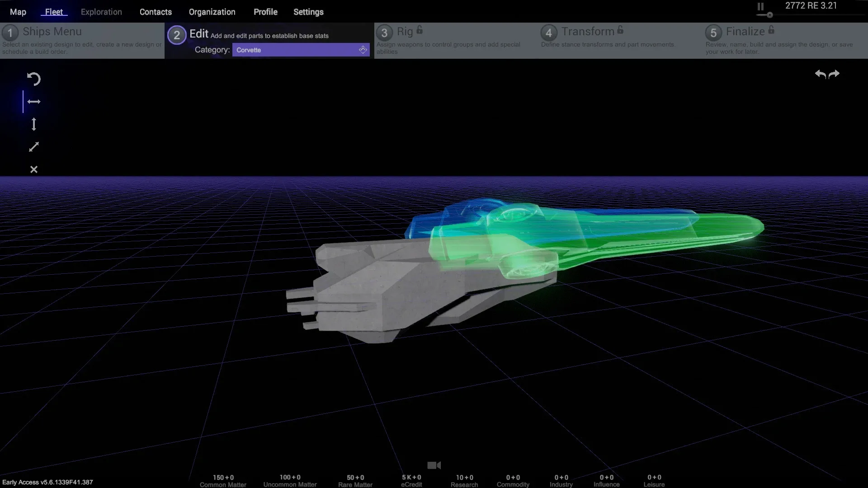Go to step 3 Rig
Screen dimensions: 868x488
coord(405,32)
